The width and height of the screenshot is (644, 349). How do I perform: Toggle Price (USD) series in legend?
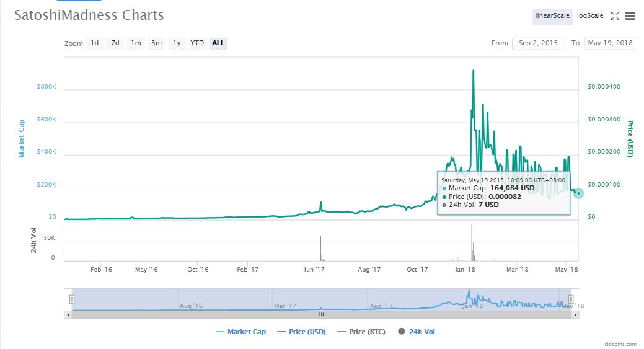(x=301, y=332)
